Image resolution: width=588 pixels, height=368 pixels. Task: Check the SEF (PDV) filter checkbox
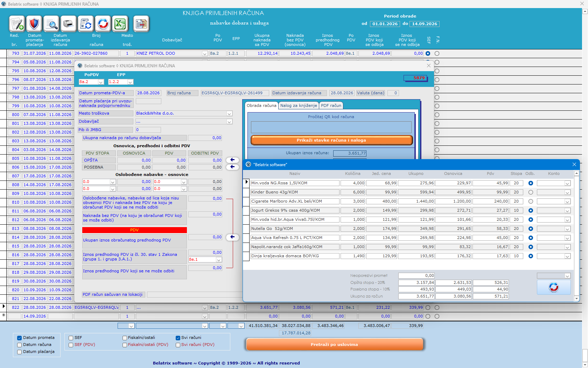[71, 345]
